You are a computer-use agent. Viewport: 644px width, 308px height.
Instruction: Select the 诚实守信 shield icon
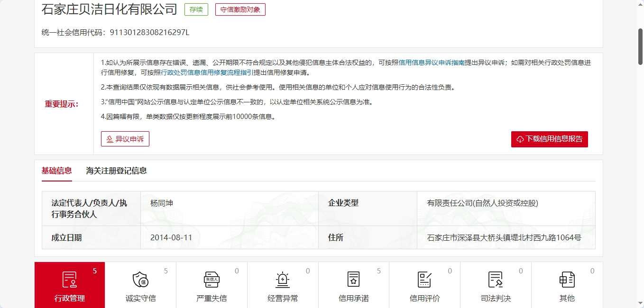[140, 280]
